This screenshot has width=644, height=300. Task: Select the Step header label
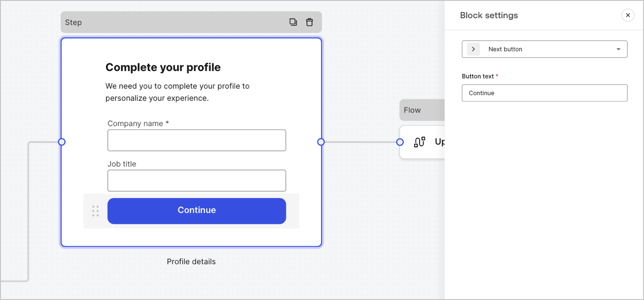click(73, 22)
